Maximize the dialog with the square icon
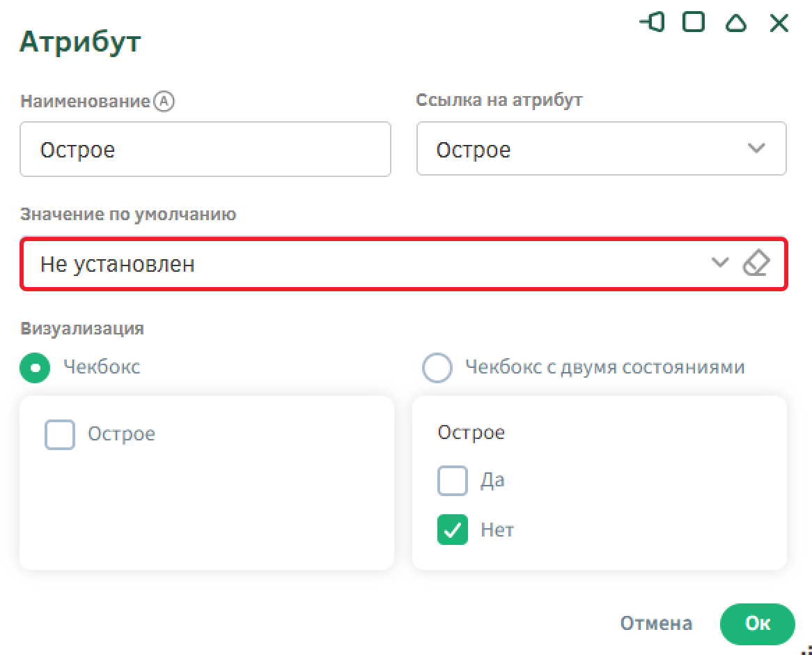The width and height of the screenshot is (812, 655). point(693,23)
